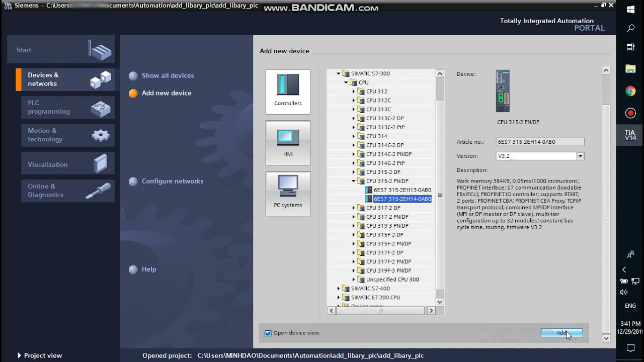Click the CPU 313C folder icon
644x362 pixels.
tap(361, 109)
